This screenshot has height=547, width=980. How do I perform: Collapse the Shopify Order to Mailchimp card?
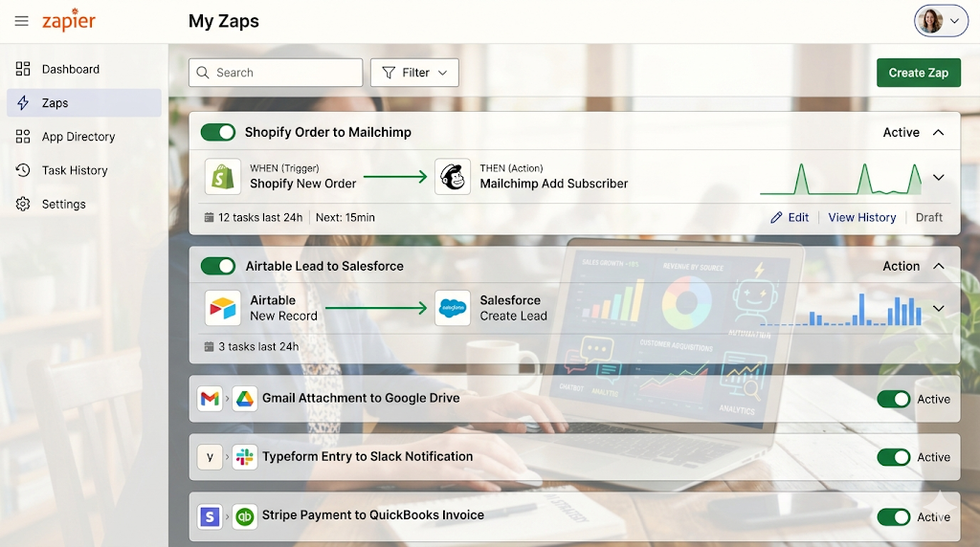[x=938, y=132]
